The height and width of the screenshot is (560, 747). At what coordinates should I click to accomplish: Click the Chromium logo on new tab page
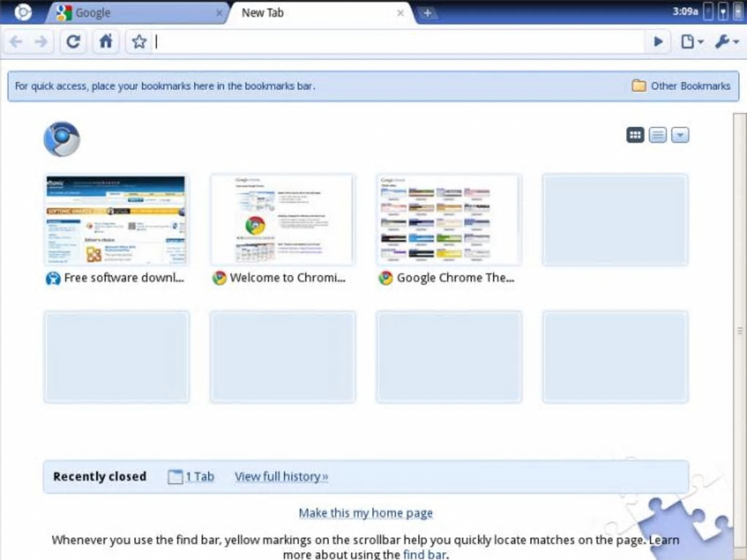tap(62, 139)
